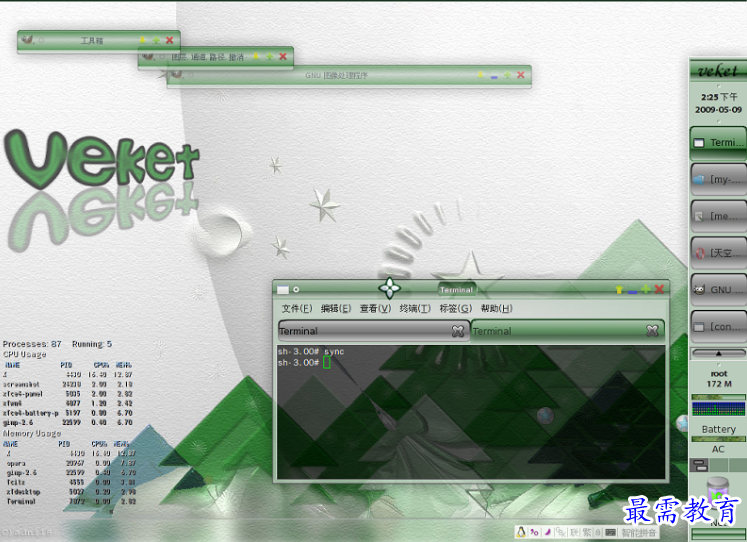Open the veket menu in the panel
The width and height of the screenshot is (747, 542).
[717, 71]
